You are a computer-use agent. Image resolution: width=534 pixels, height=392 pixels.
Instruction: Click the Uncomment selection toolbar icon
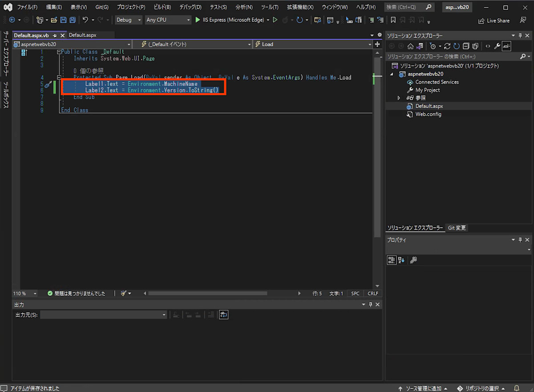coord(380,20)
